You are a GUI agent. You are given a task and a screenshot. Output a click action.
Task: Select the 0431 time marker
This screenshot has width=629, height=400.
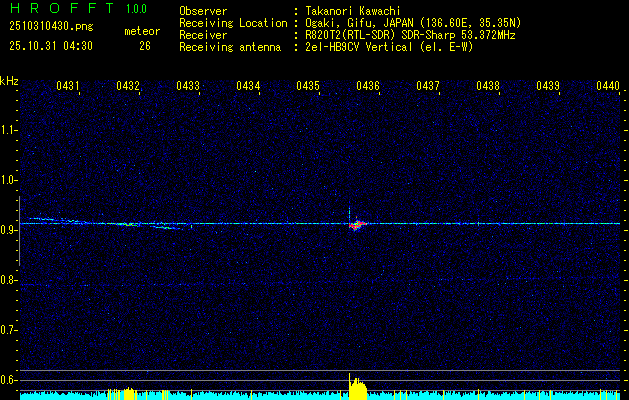(x=68, y=87)
